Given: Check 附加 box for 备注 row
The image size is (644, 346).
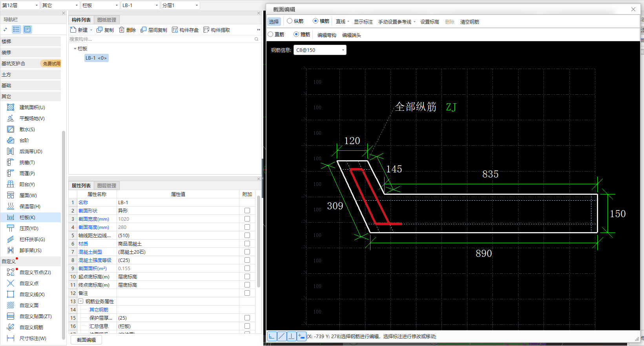Looking at the screenshot, I should (x=247, y=293).
